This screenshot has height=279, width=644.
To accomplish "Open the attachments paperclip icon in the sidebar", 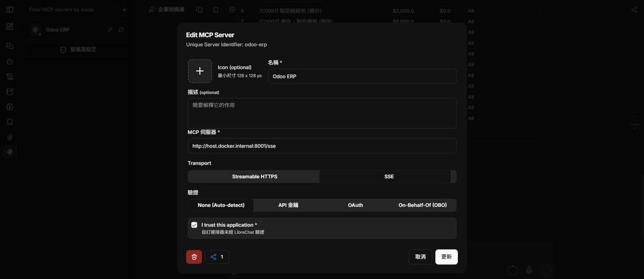I will pos(10,137).
